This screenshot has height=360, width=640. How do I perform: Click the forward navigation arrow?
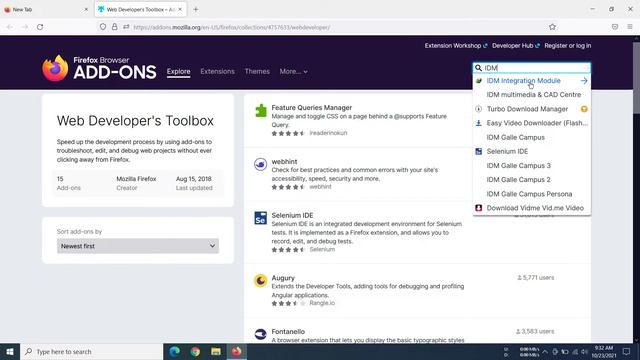[x=24, y=27]
